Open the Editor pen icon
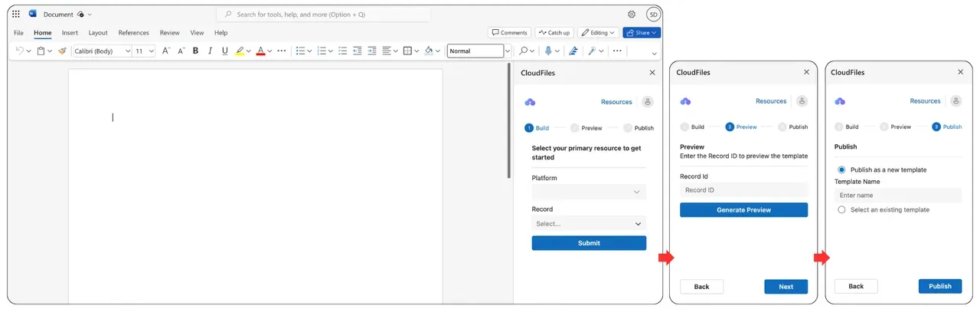This screenshot has height=309, width=980. pyautogui.click(x=573, y=51)
